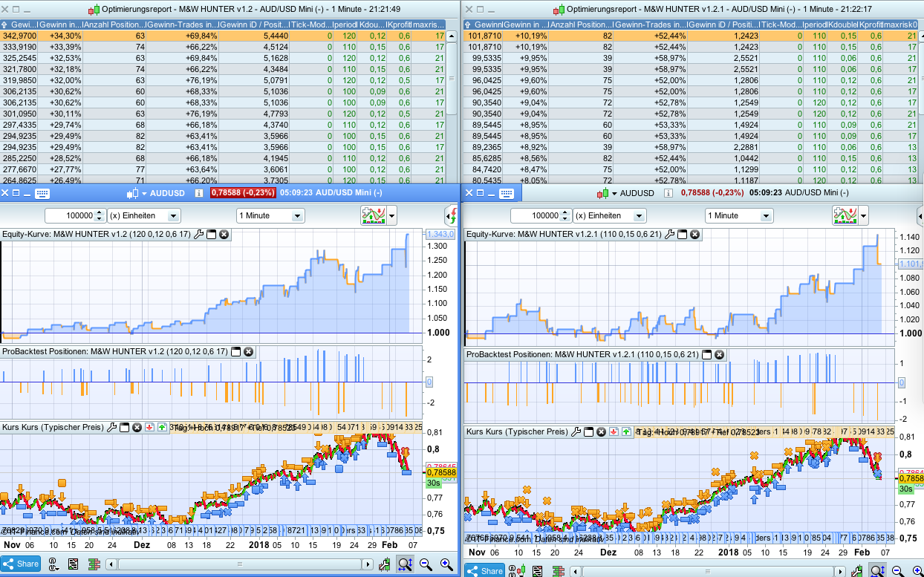Remove right ProBacktest Positionen v1.2.1 panel
924x577 pixels.
pos(720,355)
